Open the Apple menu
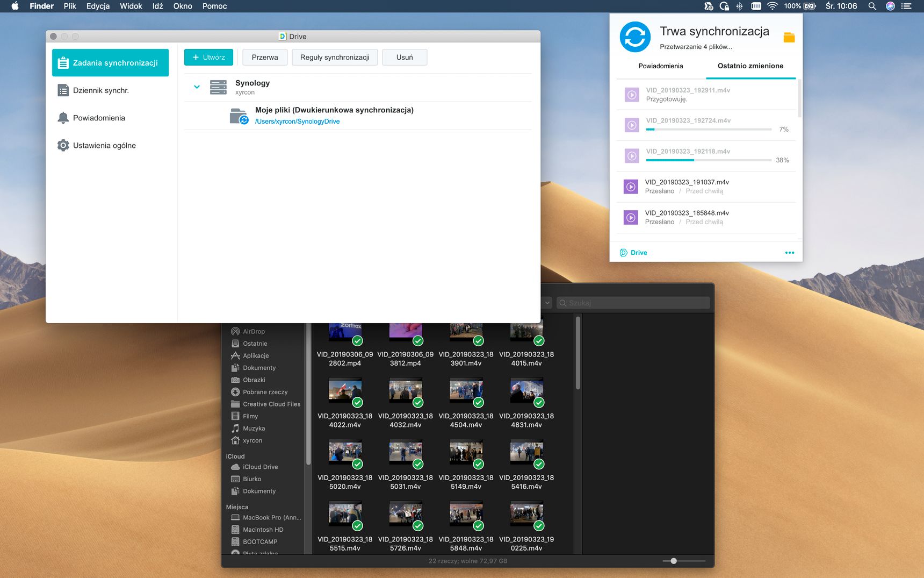The image size is (924, 578). [x=15, y=6]
